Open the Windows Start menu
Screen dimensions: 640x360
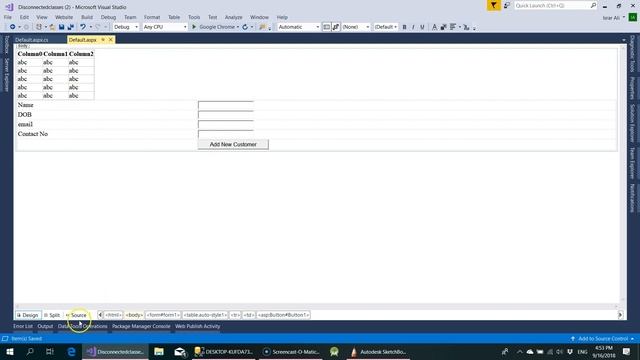[x=10, y=351]
